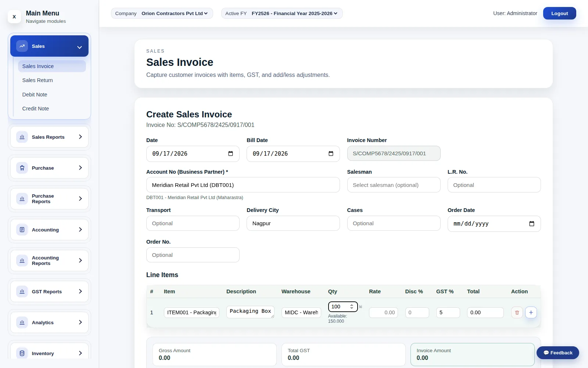588x368 pixels.
Task: Expand Analytics module chevron
Action: click(80, 322)
